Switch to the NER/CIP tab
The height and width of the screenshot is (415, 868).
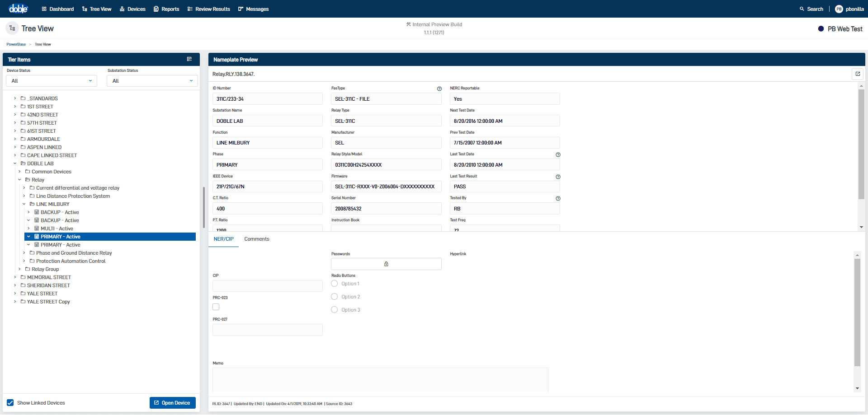tap(224, 239)
